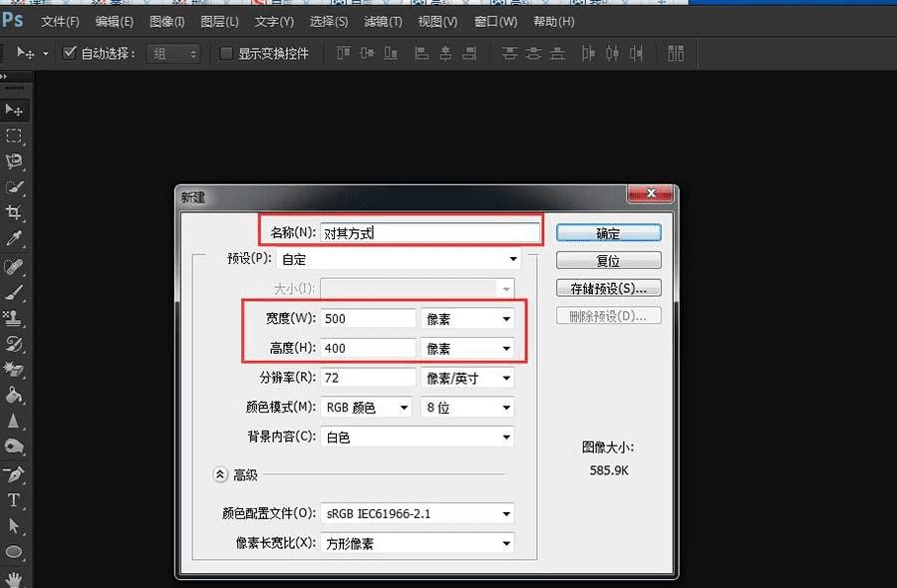Click the align vertical centers icon

[367, 53]
